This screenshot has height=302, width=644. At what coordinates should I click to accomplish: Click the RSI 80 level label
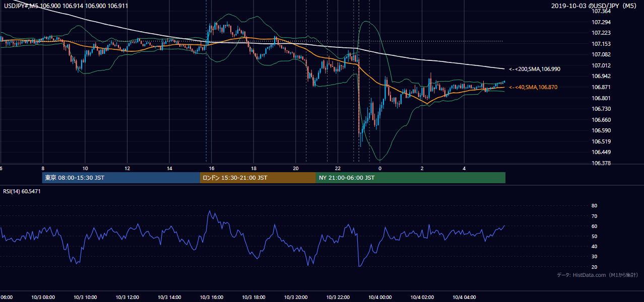[594, 206]
